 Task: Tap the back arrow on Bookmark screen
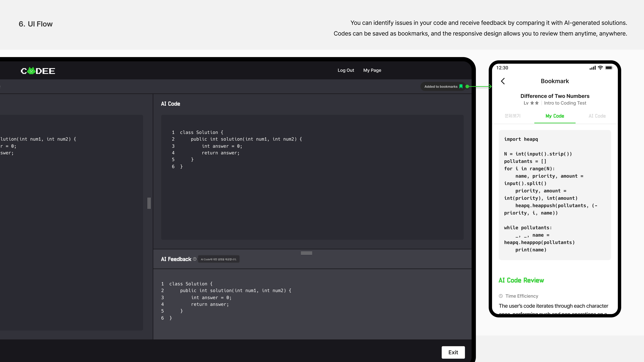pos(503,81)
